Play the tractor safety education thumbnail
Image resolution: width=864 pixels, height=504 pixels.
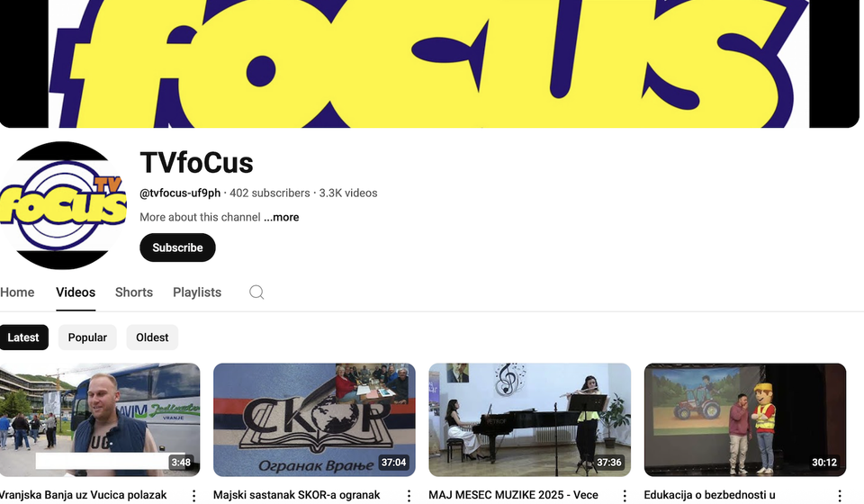[745, 419]
